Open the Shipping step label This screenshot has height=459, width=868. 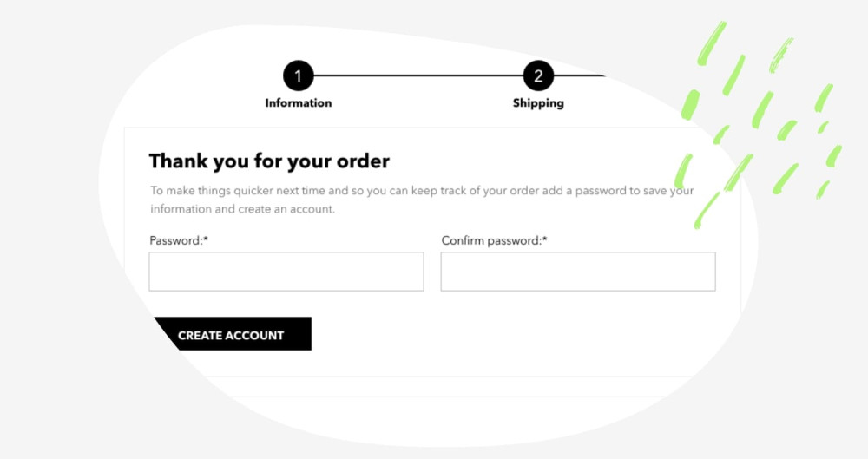click(x=538, y=103)
